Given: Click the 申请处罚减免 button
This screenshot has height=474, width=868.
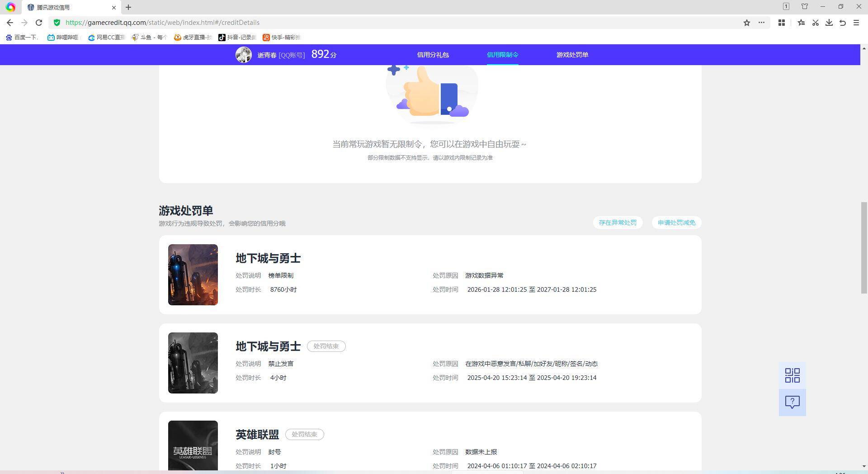Looking at the screenshot, I should click(676, 222).
